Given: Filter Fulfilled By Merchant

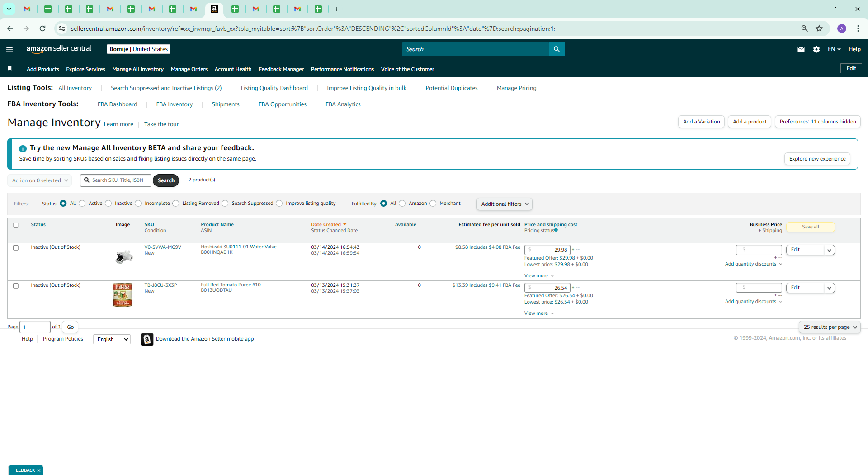Looking at the screenshot, I should pos(433,204).
